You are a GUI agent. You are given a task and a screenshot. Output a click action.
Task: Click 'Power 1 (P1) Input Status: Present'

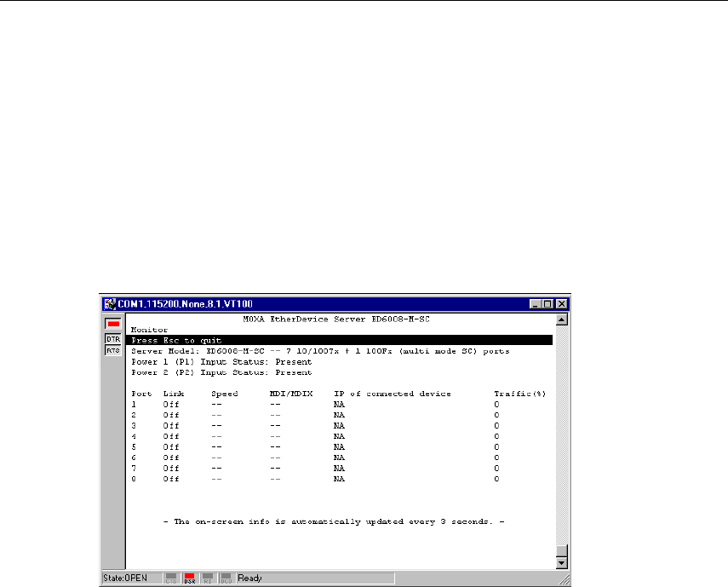point(221,362)
